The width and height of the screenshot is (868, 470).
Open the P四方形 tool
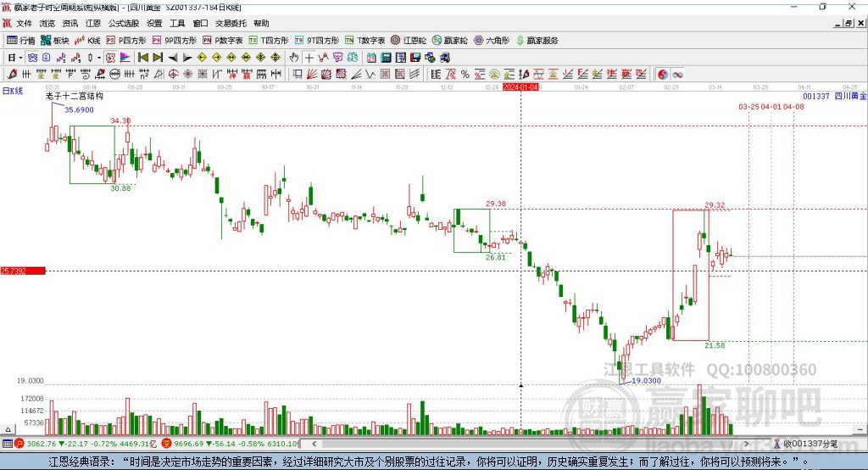point(126,41)
